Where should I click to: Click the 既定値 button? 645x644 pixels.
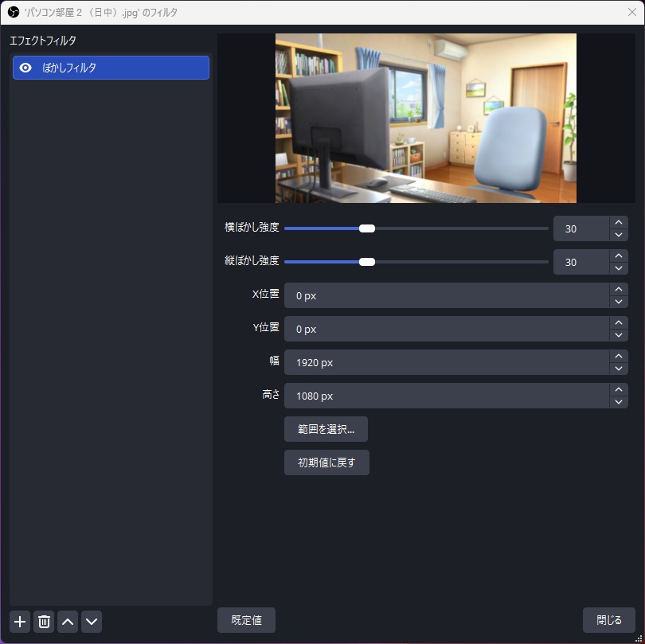point(246,620)
